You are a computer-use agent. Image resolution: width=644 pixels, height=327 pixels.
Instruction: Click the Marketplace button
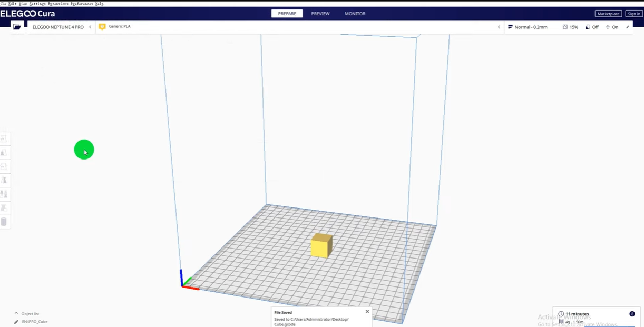click(x=608, y=14)
